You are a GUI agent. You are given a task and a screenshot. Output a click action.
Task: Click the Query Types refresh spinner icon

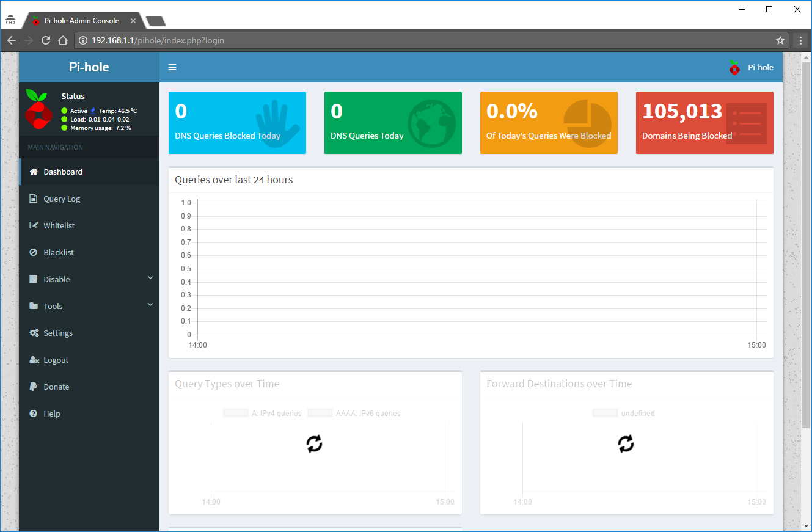tap(314, 444)
